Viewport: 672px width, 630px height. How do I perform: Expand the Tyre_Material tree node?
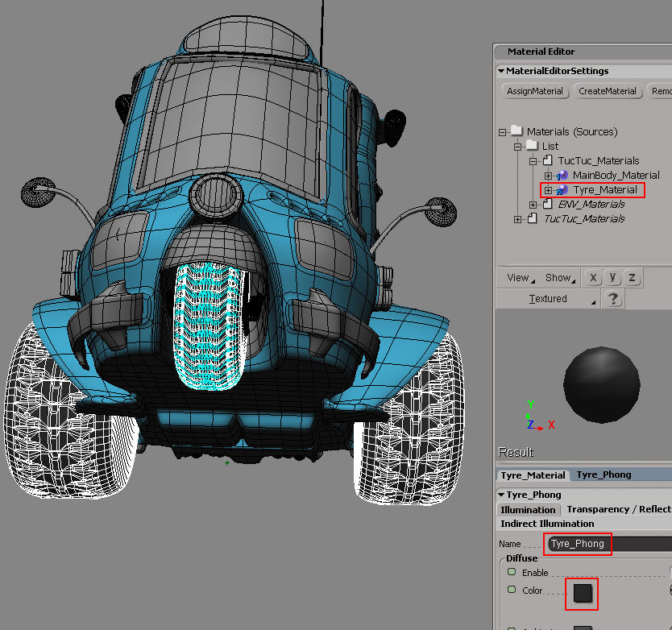(548, 190)
